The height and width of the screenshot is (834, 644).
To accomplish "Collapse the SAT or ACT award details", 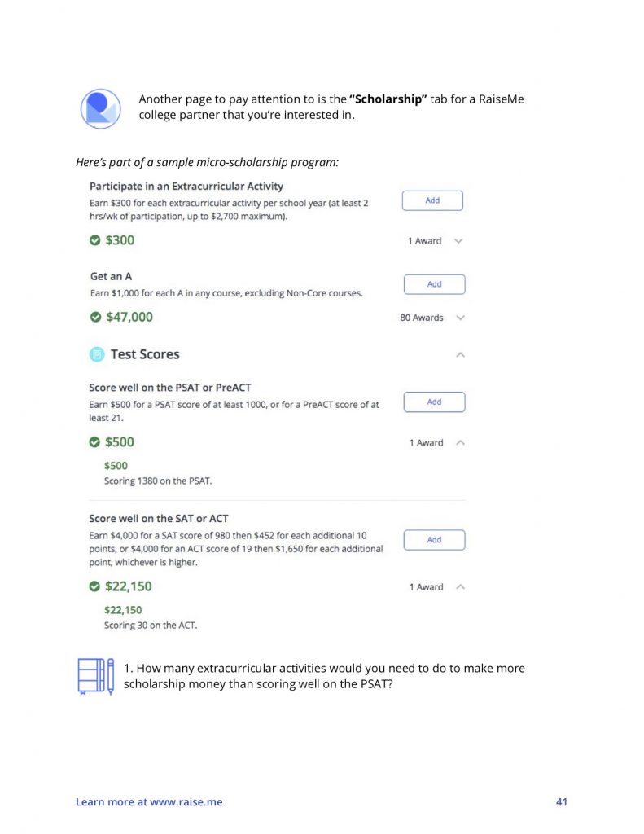I will [461, 586].
